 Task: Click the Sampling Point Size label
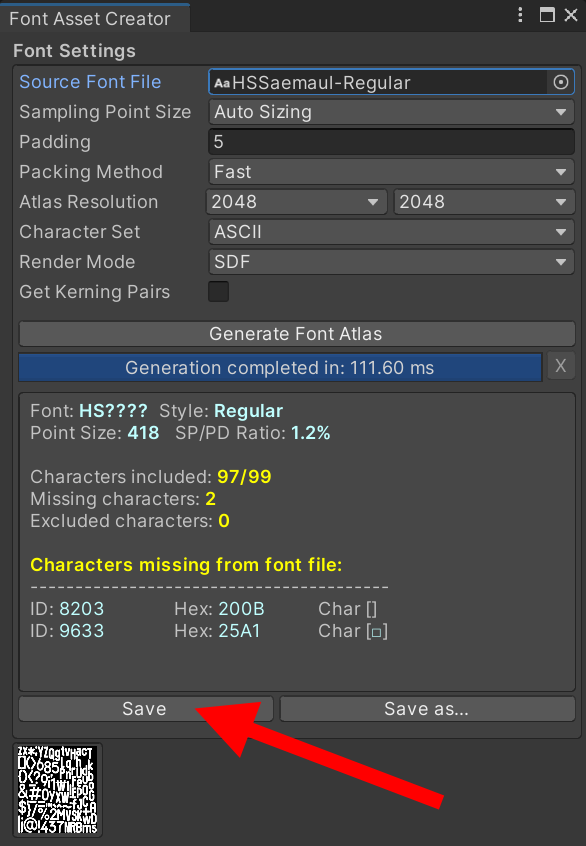point(105,112)
